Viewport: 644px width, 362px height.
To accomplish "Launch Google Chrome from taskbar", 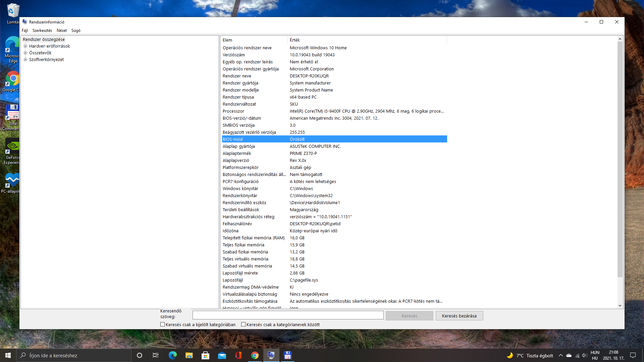I will coord(255,355).
